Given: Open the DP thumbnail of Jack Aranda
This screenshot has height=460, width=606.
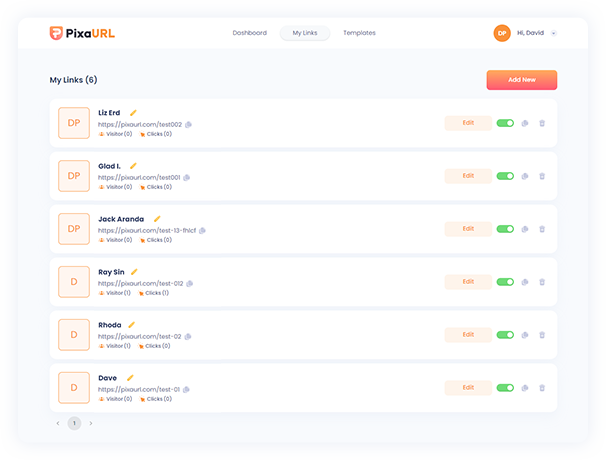Looking at the screenshot, I should [x=74, y=228].
